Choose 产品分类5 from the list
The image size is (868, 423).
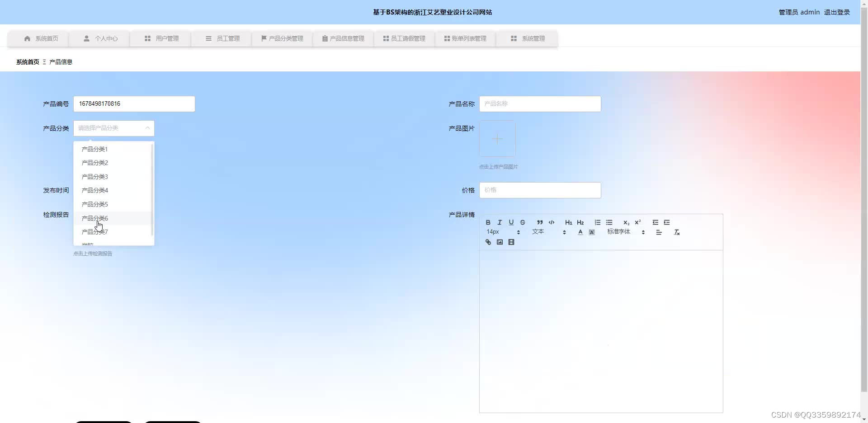tap(113, 204)
